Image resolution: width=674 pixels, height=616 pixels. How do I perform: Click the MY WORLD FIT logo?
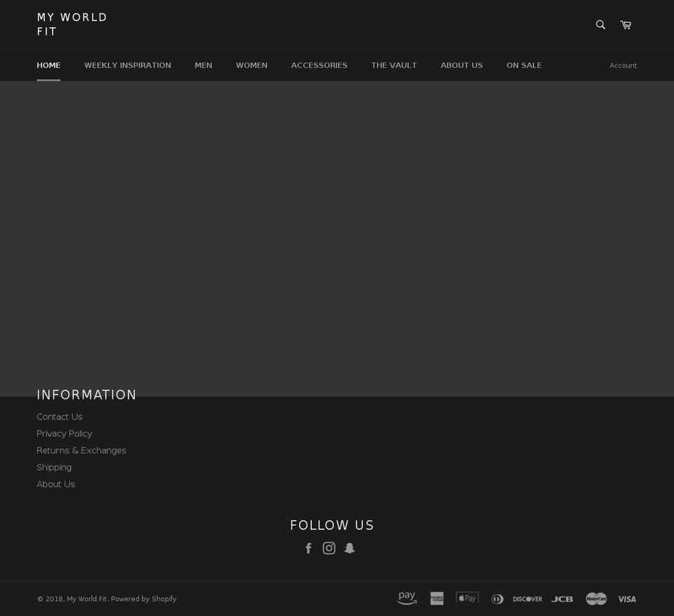[72, 25]
